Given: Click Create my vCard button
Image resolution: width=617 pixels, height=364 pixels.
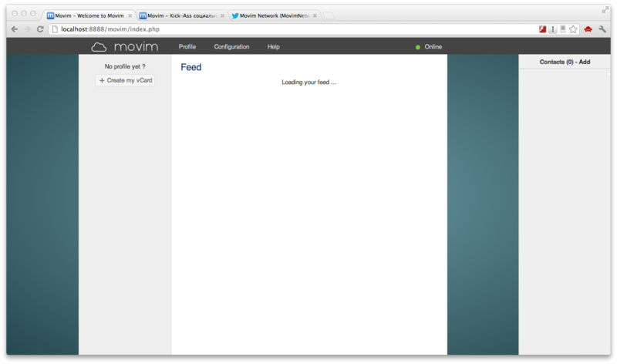Looking at the screenshot, I should (125, 80).
